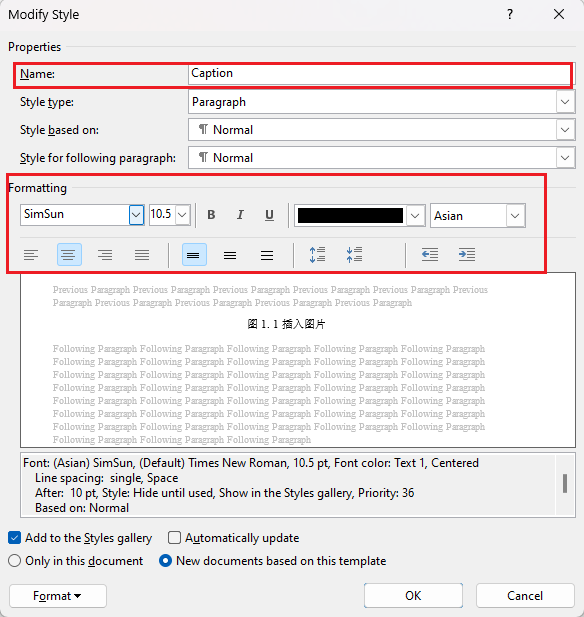
Task: Confirm changes with OK button
Action: click(x=413, y=595)
